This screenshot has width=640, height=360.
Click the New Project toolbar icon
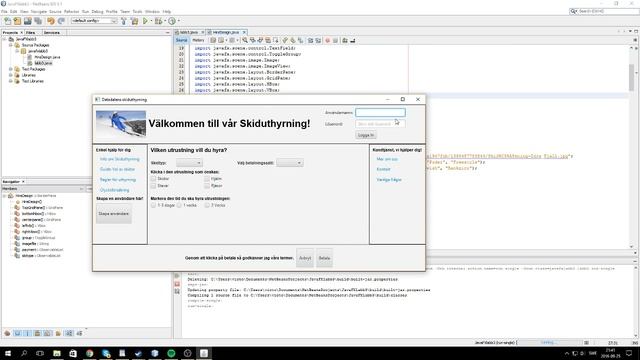(x=17, y=21)
